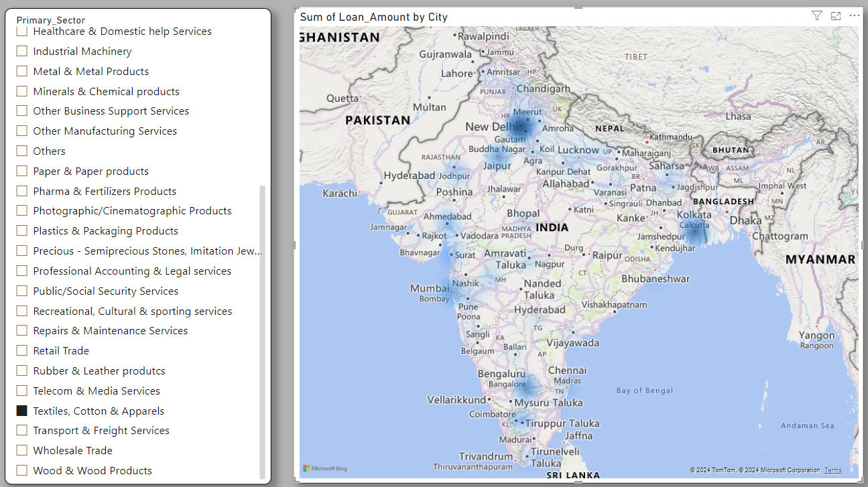
Task: Select the Wholesale Trade checkbox
Action: 22,450
